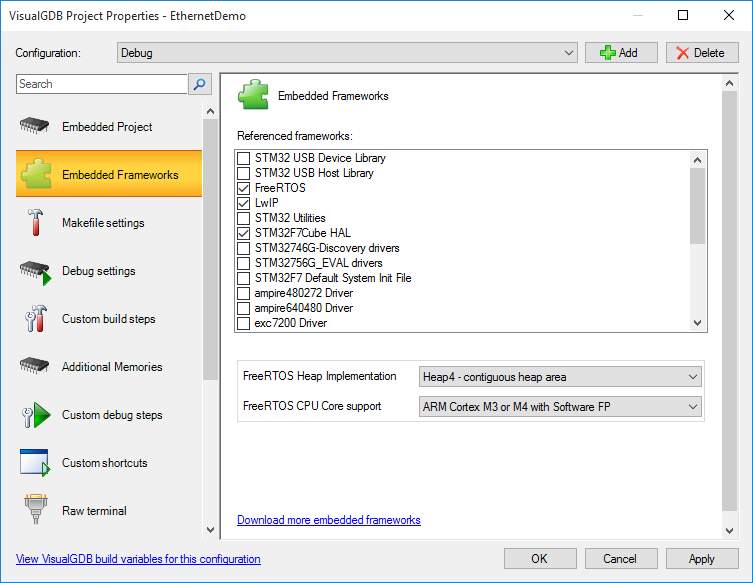Open Custom build steps page

coord(109,318)
